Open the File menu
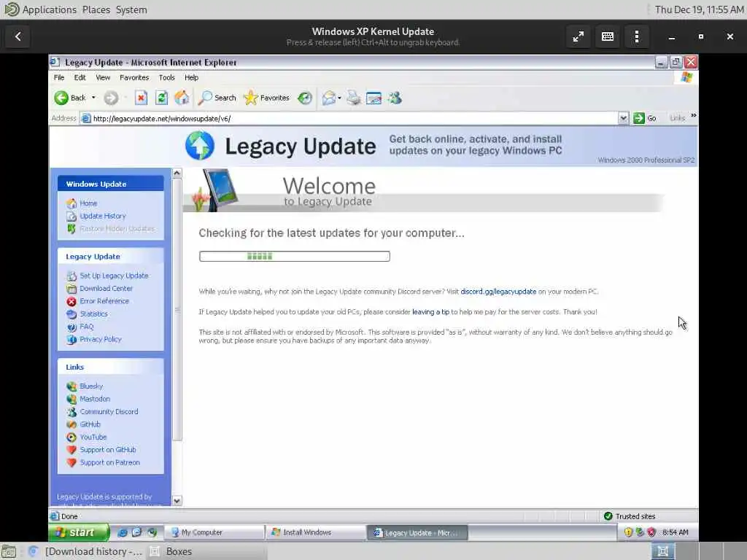 (59, 77)
